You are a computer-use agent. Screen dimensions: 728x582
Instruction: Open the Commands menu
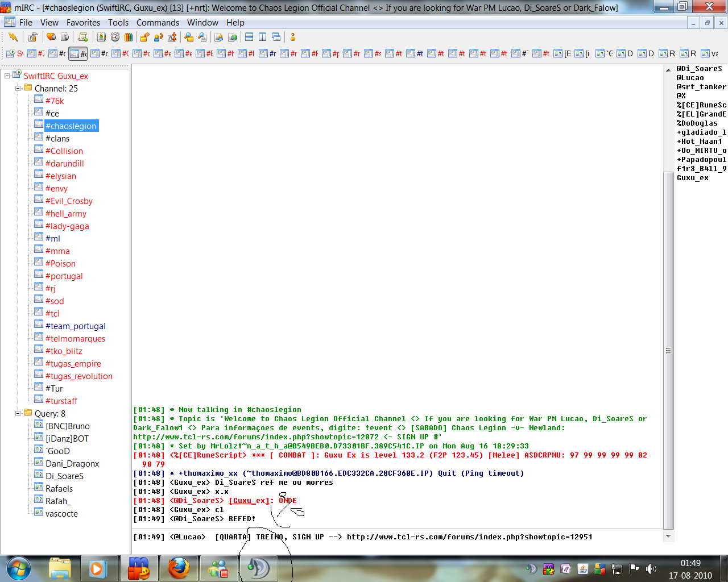[158, 23]
